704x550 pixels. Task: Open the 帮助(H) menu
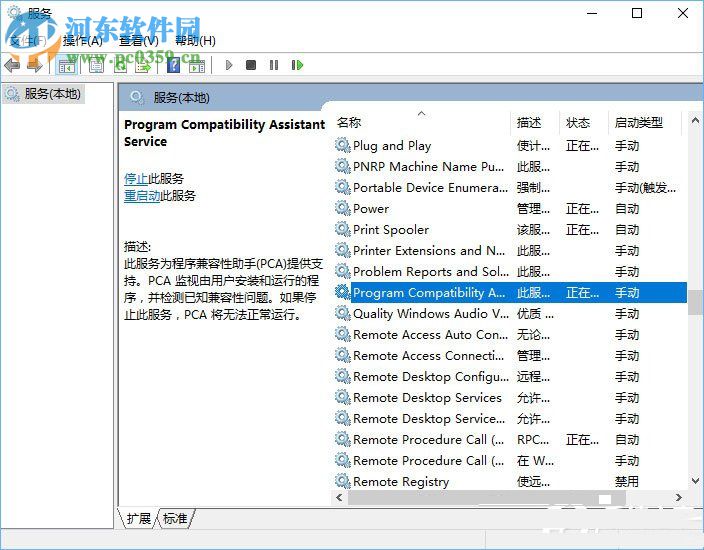tap(195, 41)
